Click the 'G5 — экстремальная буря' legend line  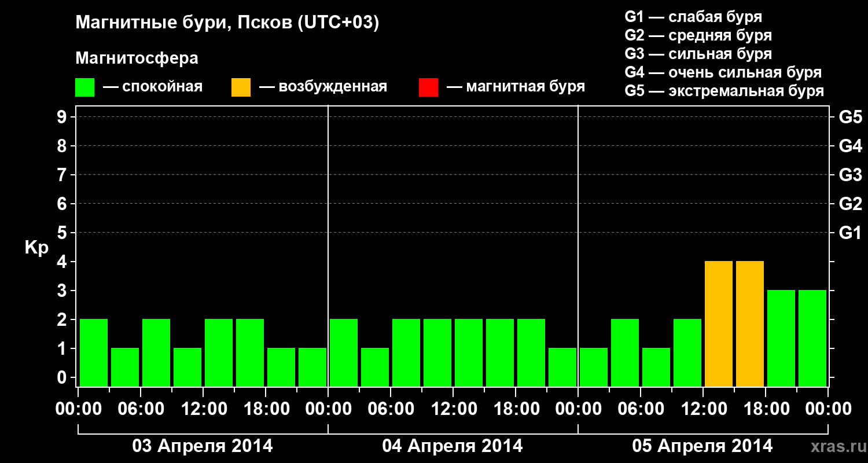point(724,91)
